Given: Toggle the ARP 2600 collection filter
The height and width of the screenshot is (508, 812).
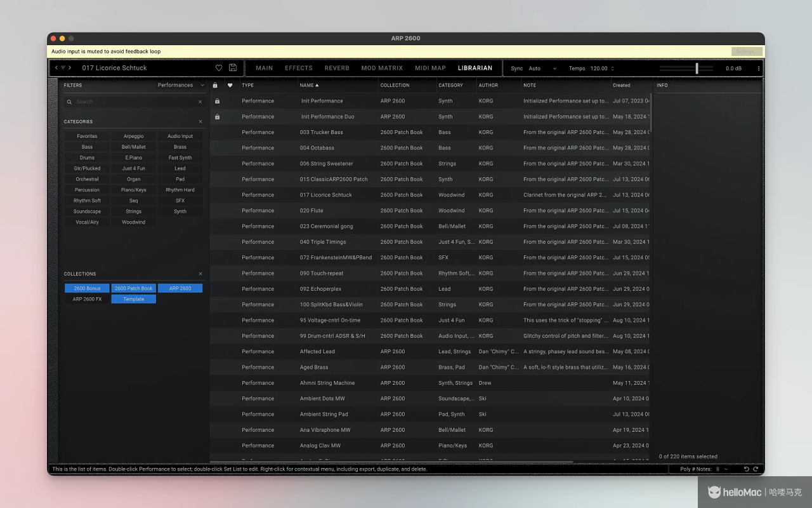Looking at the screenshot, I should [180, 288].
